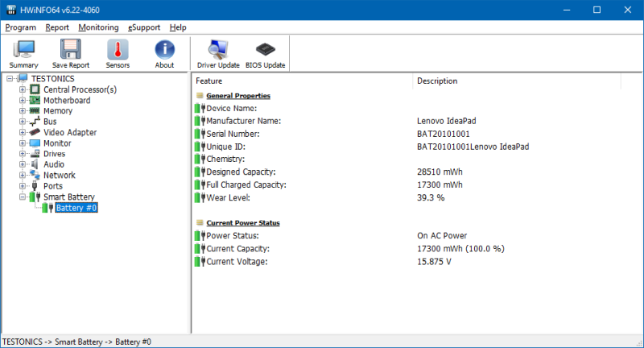Click the Central Processor(s) chip icon
This screenshot has width=644, height=348.
35,89
